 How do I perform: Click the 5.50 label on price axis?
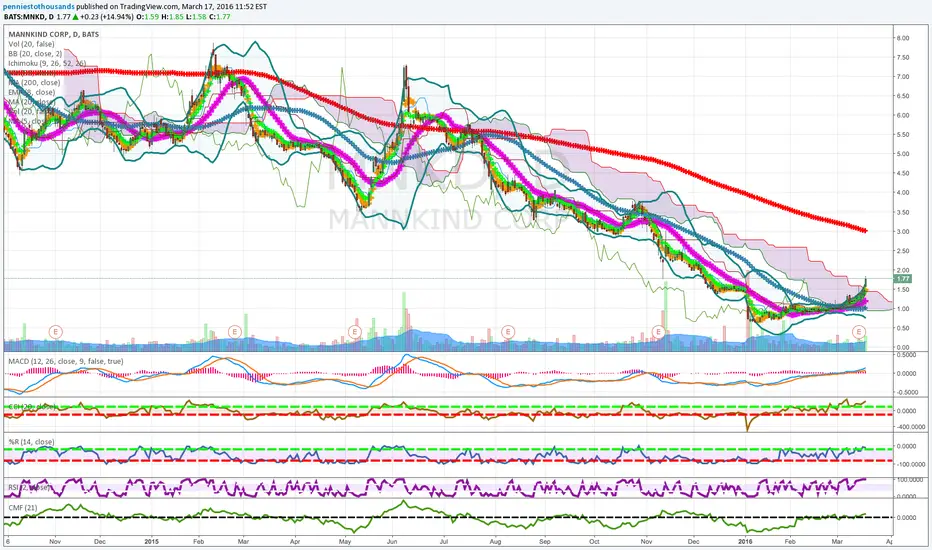[x=902, y=135]
